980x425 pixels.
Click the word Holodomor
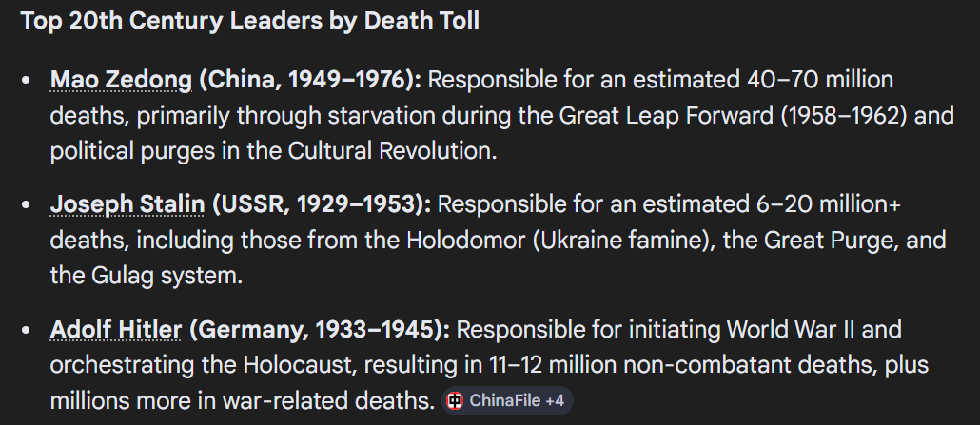[x=466, y=241]
